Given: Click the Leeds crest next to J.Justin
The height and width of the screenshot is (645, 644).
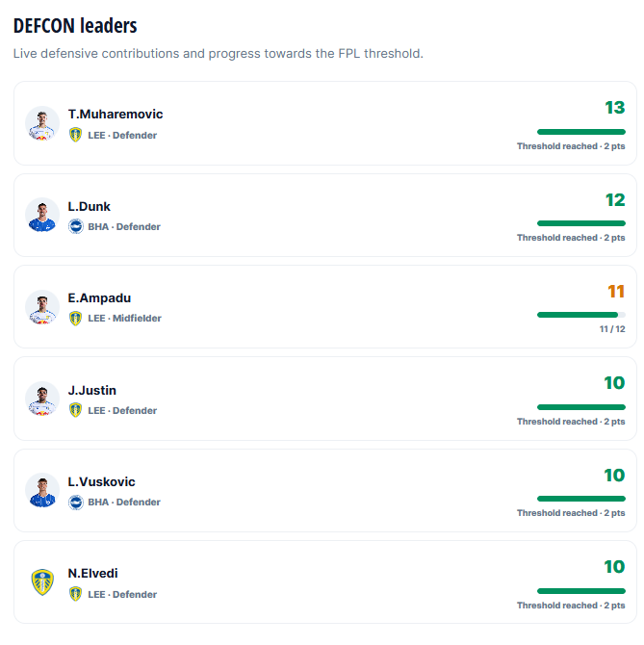Looking at the screenshot, I should click(x=75, y=410).
